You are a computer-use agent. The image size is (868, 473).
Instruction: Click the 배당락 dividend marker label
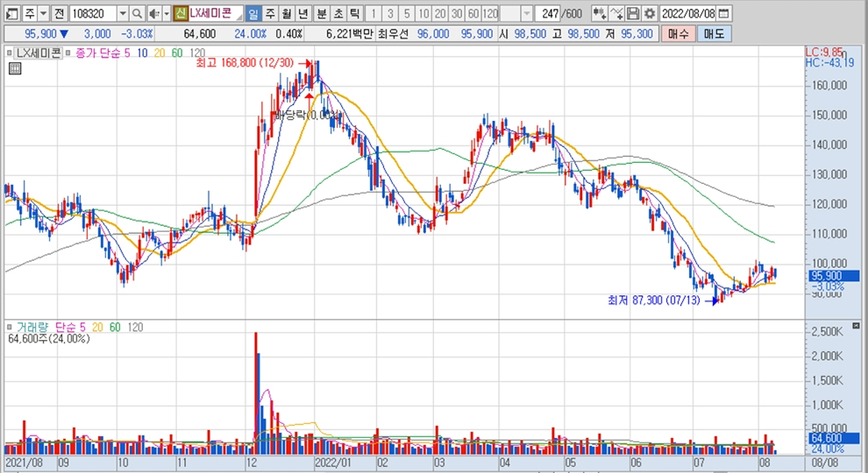(307, 115)
